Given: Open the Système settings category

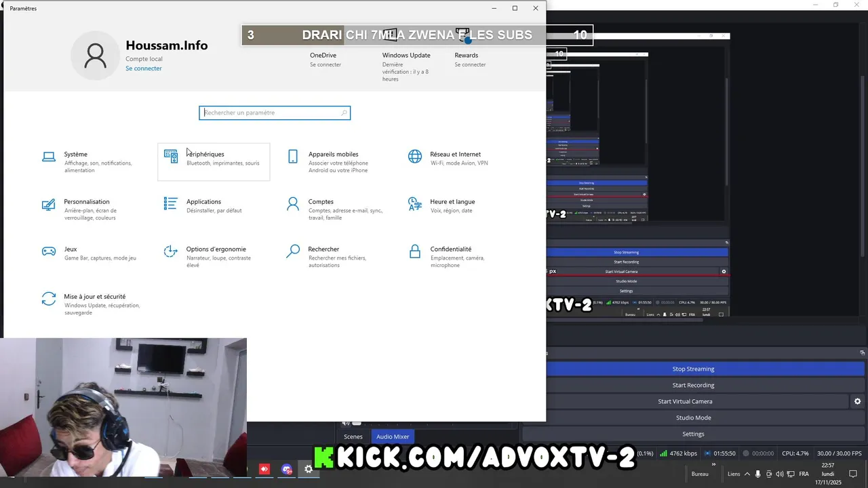Looking at the screenshot, I should (x=92, y=162).
